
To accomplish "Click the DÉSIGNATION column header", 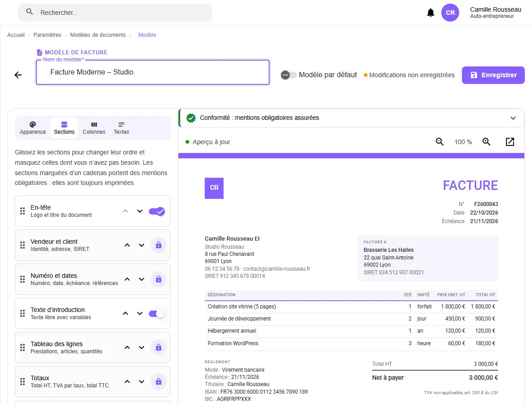I will click(x=222, y=295).
